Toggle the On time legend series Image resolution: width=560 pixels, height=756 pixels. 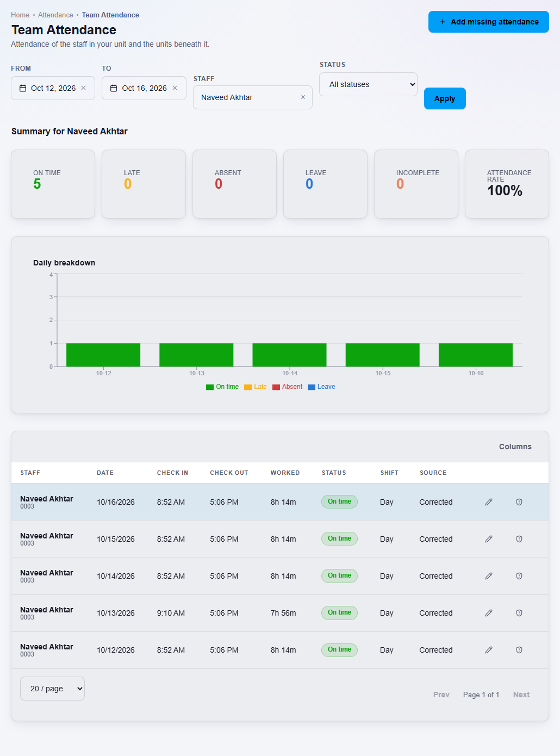tap(222, 387)
